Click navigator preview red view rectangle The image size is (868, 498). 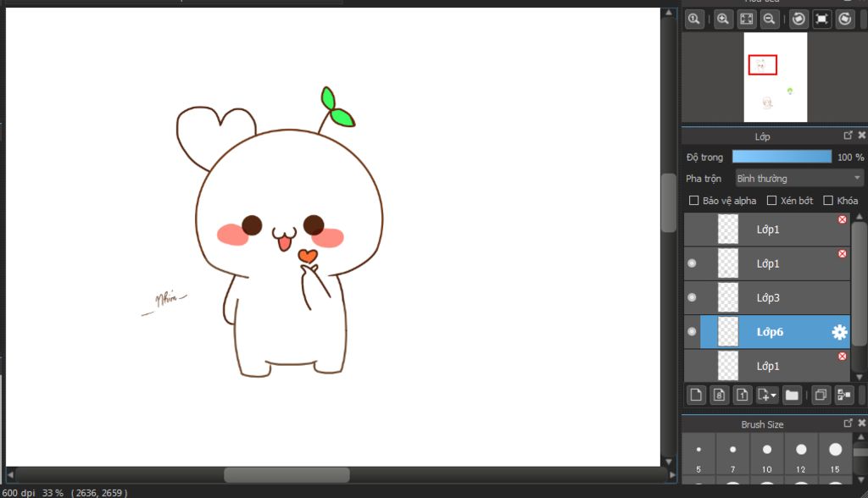(x=763, y=64)
